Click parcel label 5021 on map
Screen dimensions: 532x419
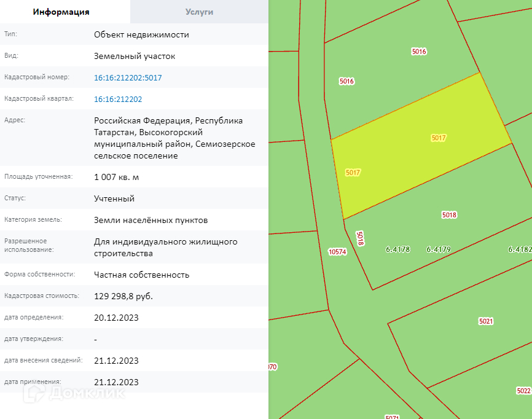[x=486, y=321]
